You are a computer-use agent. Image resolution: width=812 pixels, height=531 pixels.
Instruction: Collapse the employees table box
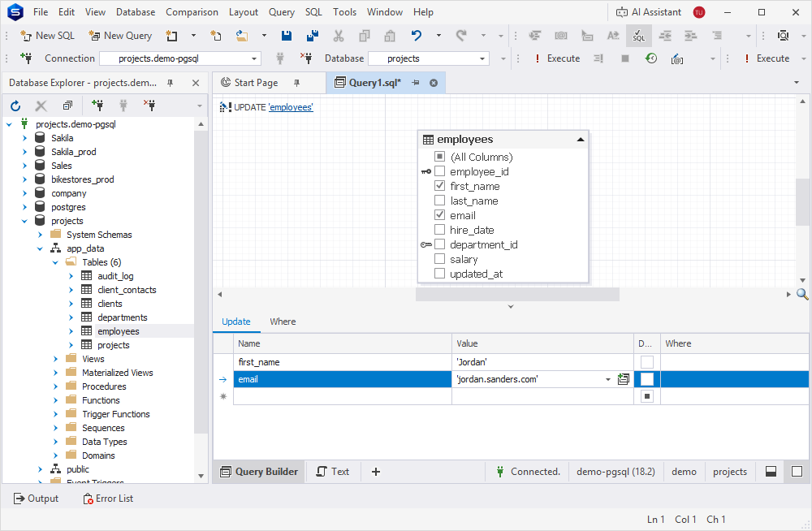(581, 140)
